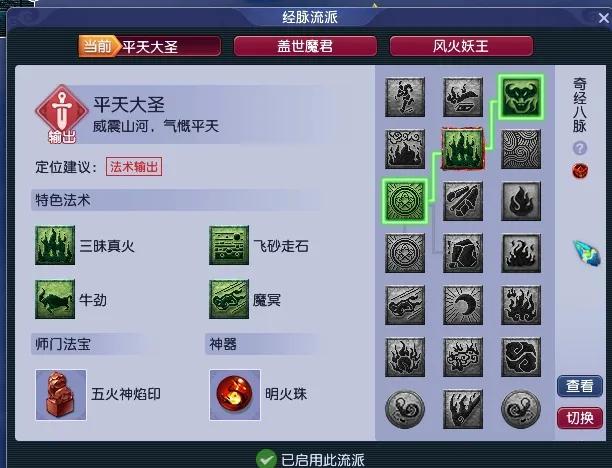Viewport: 612px width, 468px height.
Task: Click the 魔冥 skill icon
Action: tap(229, 299)
